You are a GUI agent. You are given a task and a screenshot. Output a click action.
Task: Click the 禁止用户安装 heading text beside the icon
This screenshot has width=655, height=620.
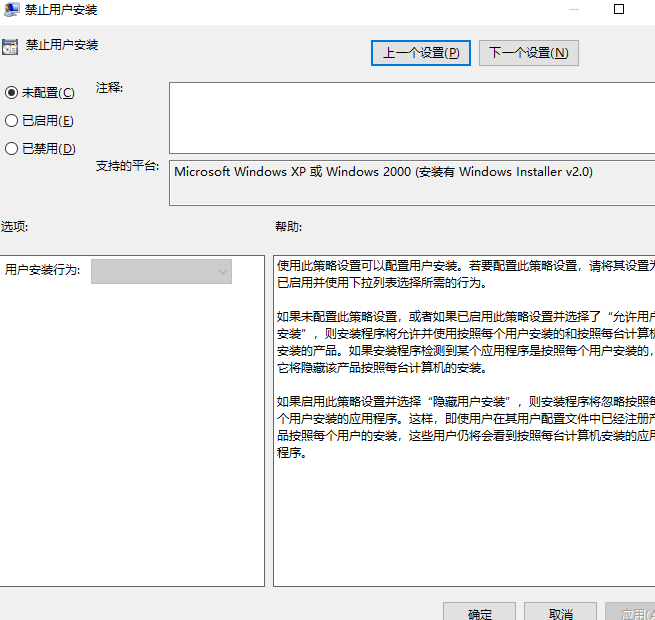click(x=62, y=46)
